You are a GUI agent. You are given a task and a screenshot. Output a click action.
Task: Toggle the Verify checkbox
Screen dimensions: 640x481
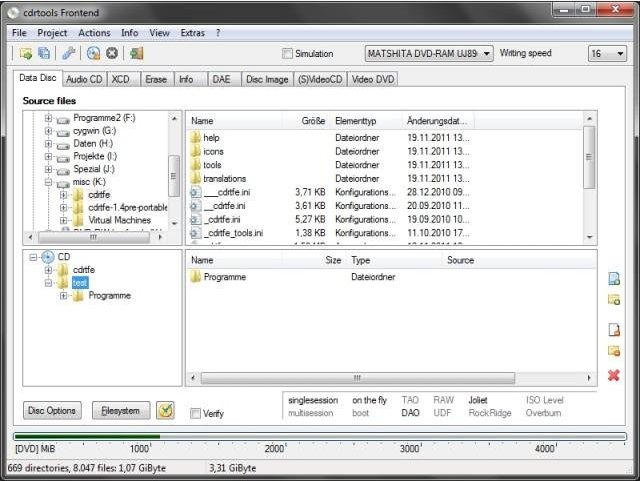(196, 413)
